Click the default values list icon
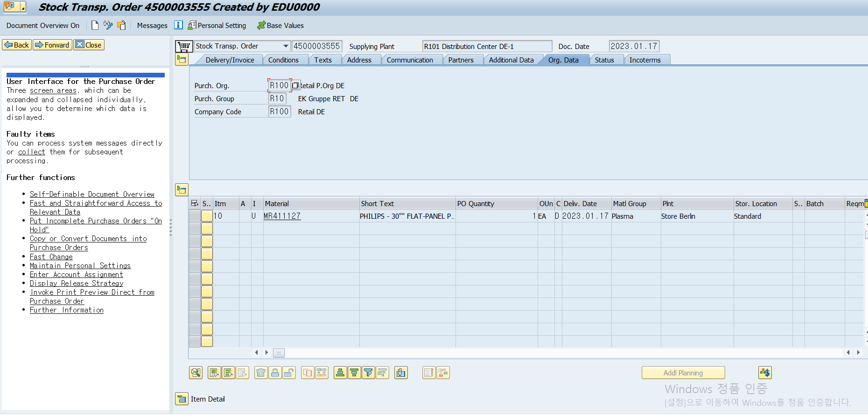Viewport: 868px width, 416px height. click(429, 373)
